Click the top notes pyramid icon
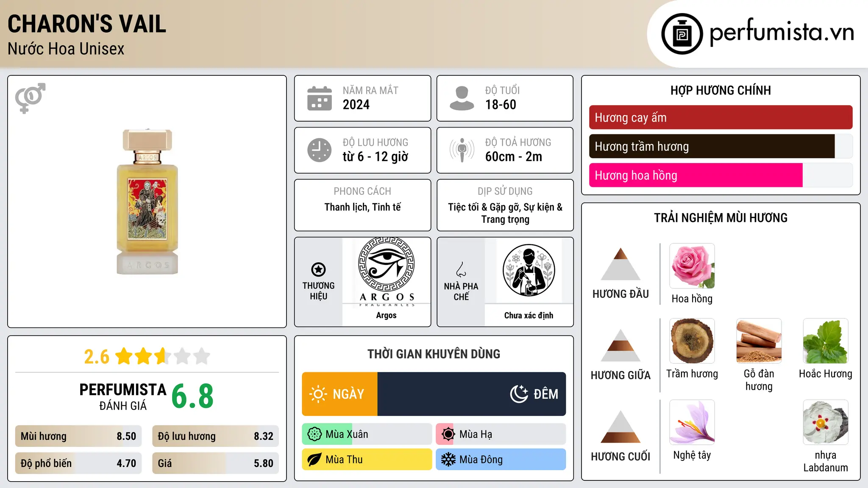 (620, 264)
